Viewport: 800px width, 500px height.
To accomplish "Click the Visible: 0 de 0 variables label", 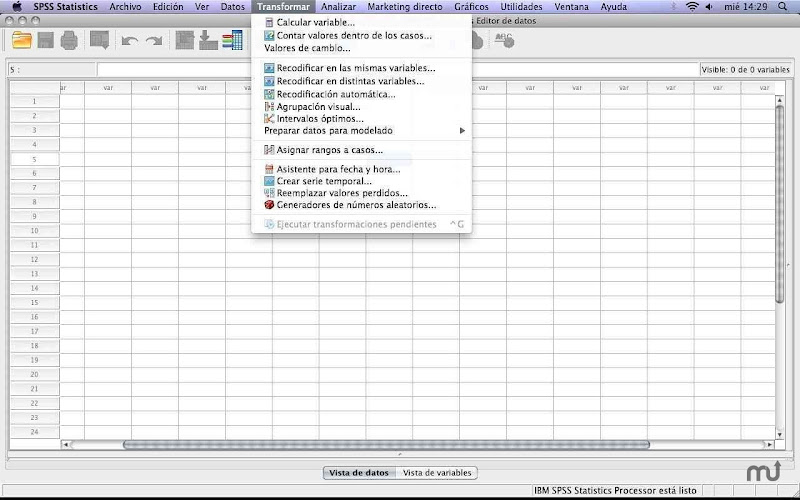I will click(x=745, y=70).
